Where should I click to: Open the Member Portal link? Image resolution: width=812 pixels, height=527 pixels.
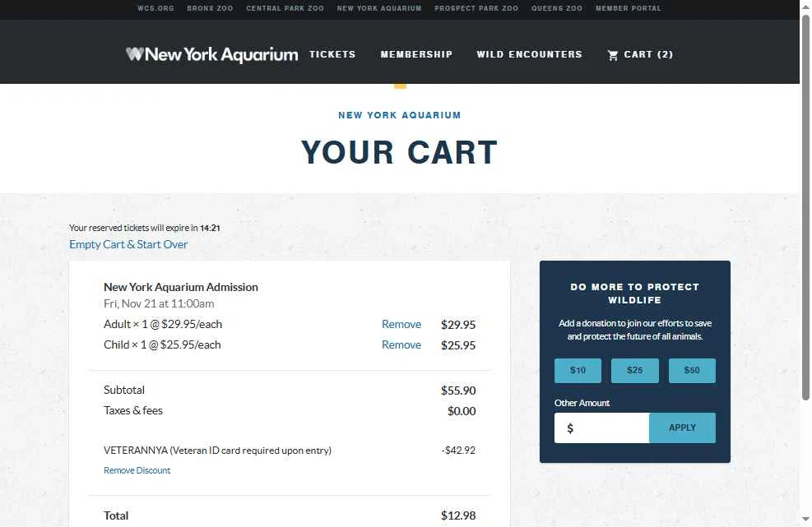(x=629, y=8)
